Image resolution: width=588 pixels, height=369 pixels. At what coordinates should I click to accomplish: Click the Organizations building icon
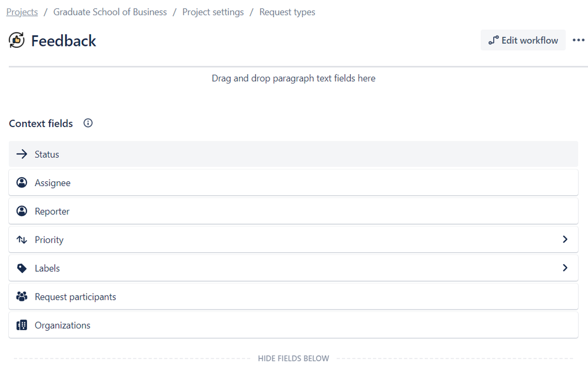pos(22,325)
